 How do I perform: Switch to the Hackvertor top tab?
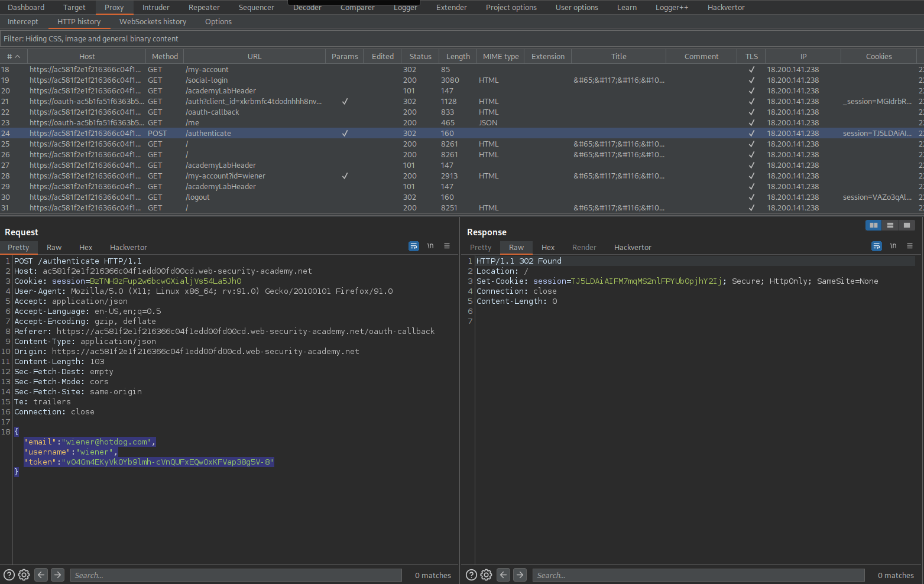726,7
